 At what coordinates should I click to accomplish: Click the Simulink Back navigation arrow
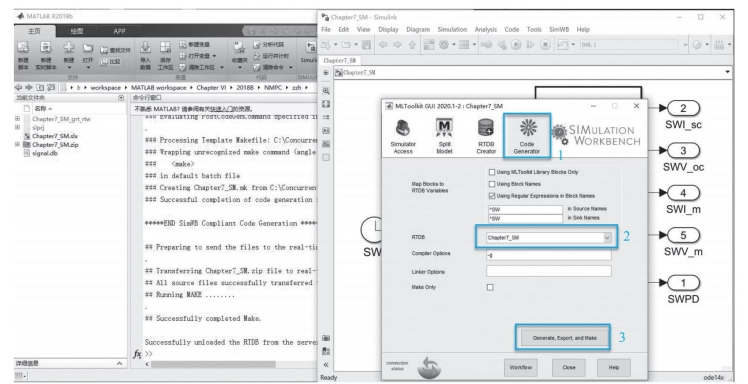(383, 45)
